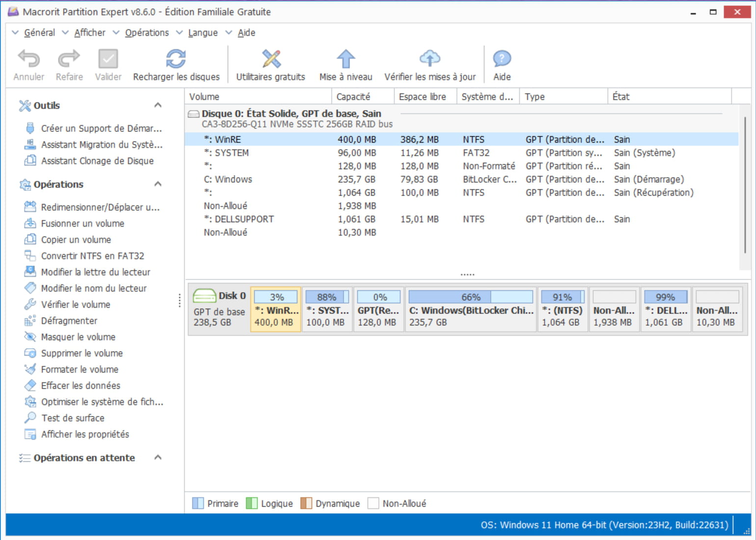This screenshot has height=540, width=756.
Task: Choose Fusionner un volume
Action: [75, 224]
